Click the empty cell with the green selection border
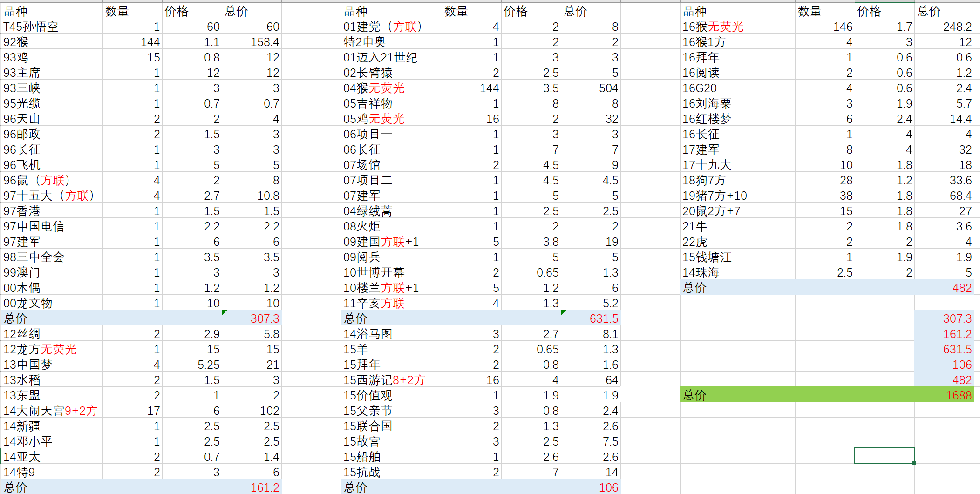The image size is (980, 494). pyautogui.click(x=884, y=456)
